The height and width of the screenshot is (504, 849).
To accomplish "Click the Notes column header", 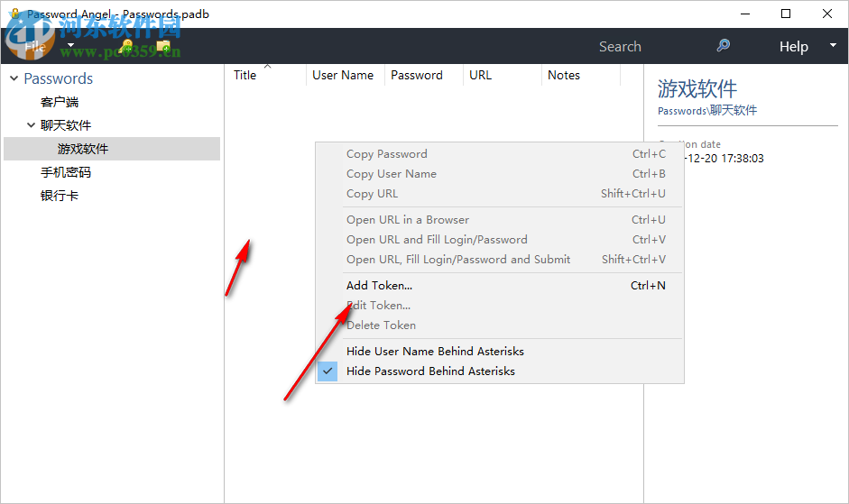I will (564, 76).
